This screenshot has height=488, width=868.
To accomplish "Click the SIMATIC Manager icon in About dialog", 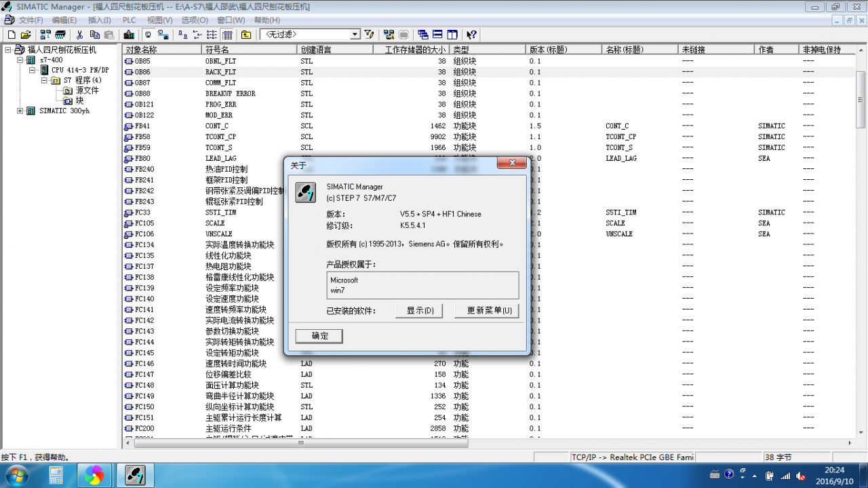I will coord(305,192).
